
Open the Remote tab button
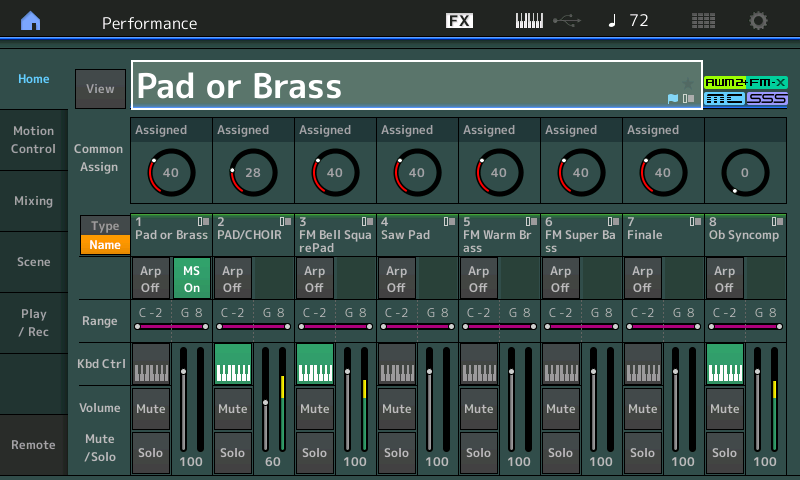tap(33, 445)
